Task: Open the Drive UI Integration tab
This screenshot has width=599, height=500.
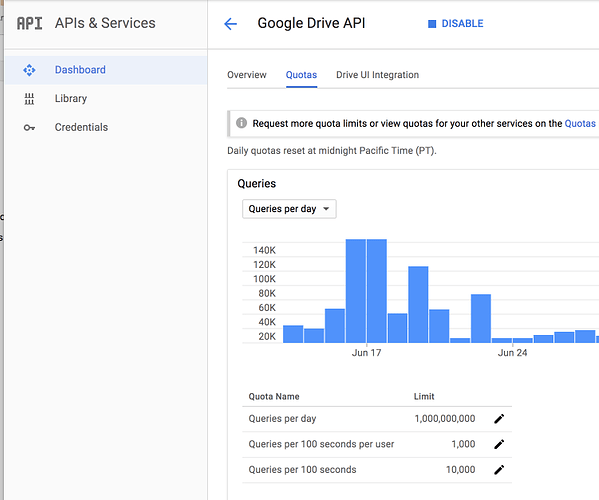Action: point(377,75)
